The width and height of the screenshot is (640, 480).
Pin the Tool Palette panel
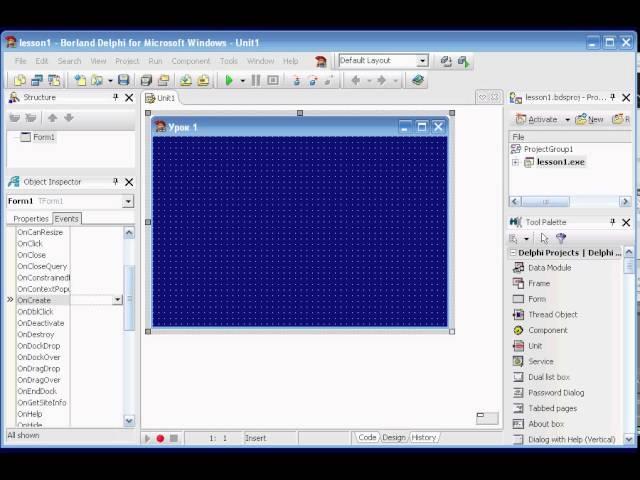pos(612,222)
